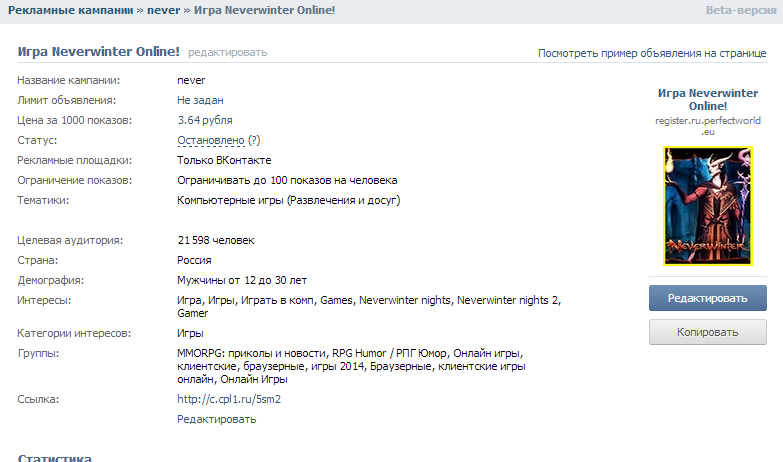The width and height of the screenshot is (783, 462).
Task: Click Редактировать below the link row
Action: pos(216,419)
